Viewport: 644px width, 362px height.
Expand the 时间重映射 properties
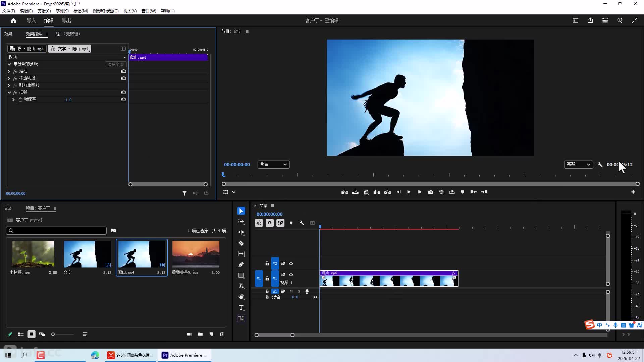pos(9,85)
